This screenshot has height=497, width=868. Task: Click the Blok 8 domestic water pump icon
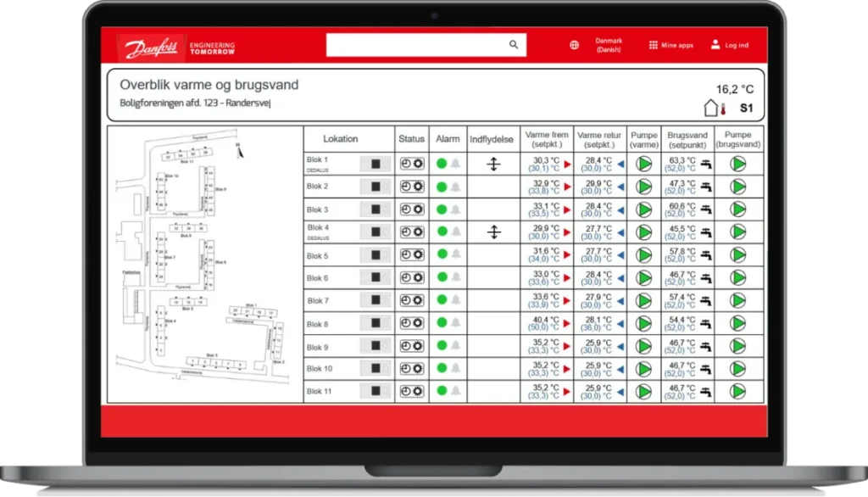tap(738, 323)
